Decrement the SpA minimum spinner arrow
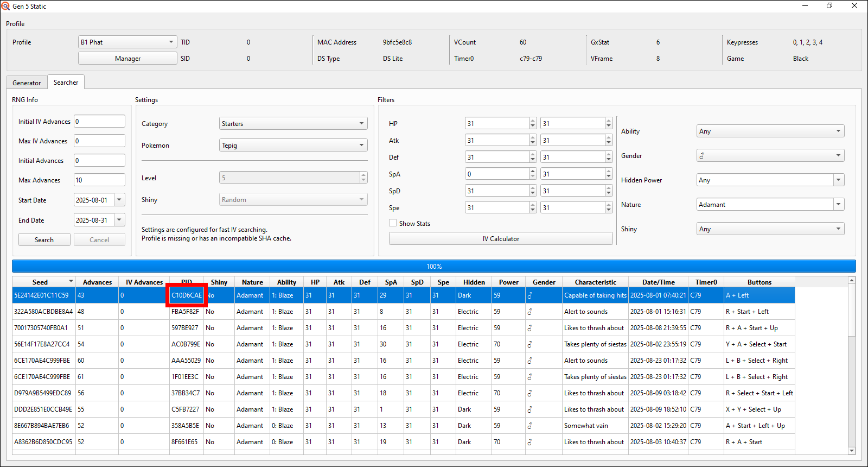 [533, 176]
